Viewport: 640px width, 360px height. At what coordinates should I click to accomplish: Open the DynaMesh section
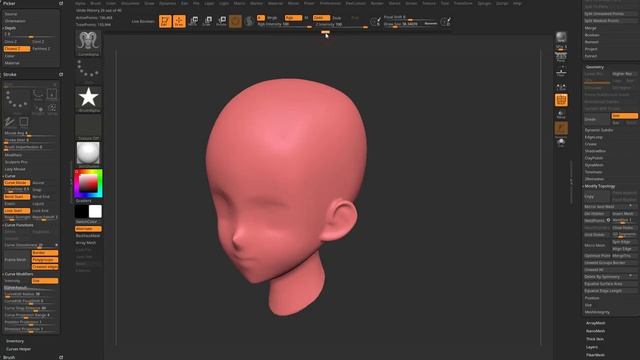(x=594, y=165)
